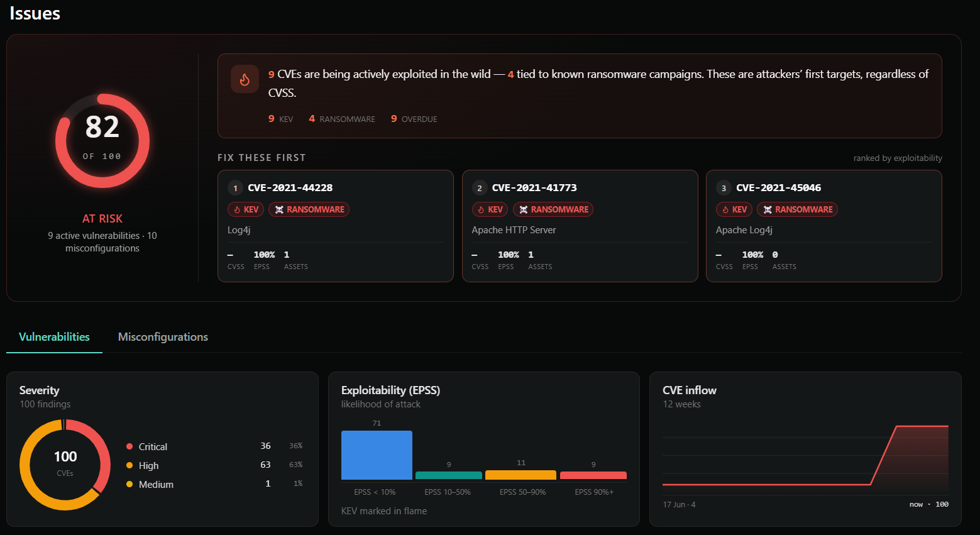
Task: Click the KEV badge on CVE-2021-41773
Action: pos(490,209)
